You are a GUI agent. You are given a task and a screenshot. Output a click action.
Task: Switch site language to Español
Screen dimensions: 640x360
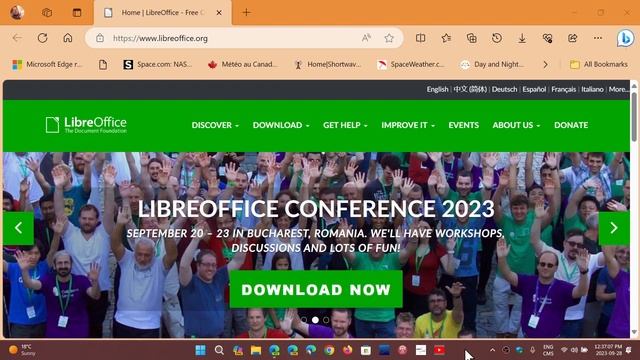tap(534, 89)
